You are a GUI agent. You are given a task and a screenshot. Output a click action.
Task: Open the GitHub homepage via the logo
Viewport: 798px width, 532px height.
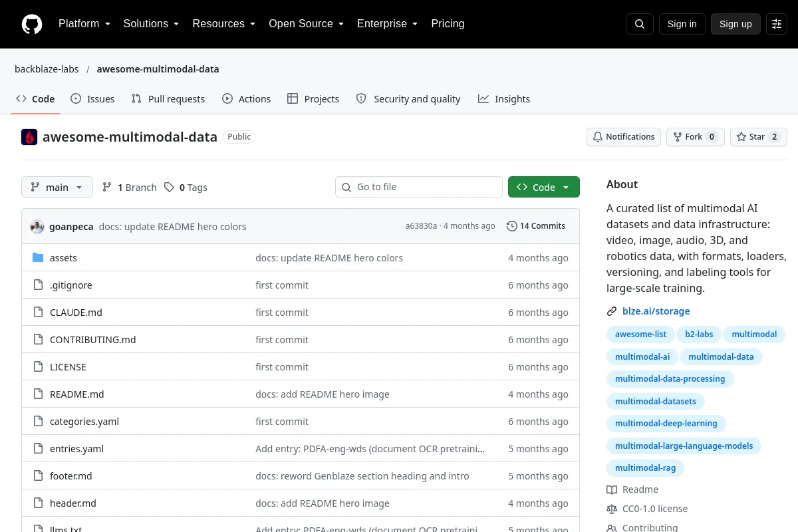[x=32, y=24]
